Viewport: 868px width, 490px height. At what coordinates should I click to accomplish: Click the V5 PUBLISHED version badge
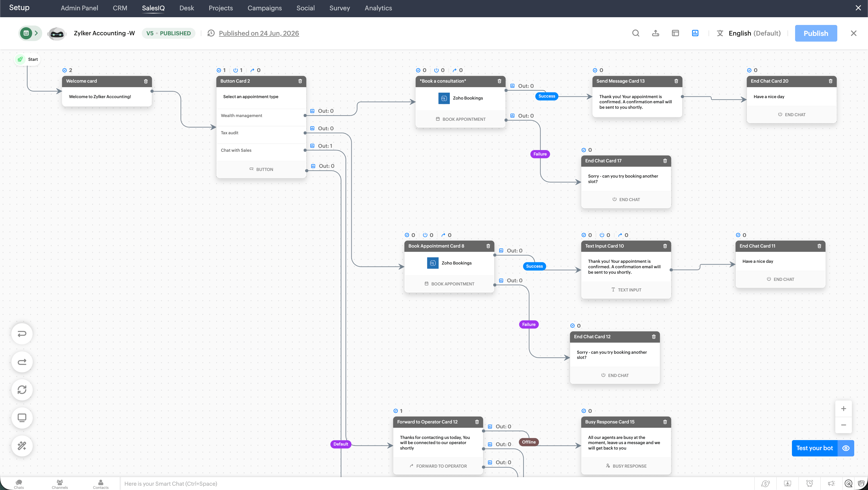(x=168, y=33)
